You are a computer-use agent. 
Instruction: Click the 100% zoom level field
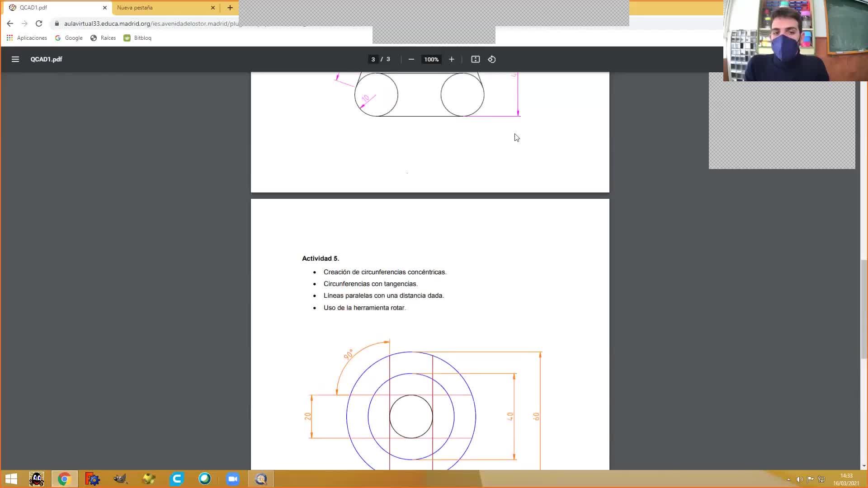pos(431,59)
